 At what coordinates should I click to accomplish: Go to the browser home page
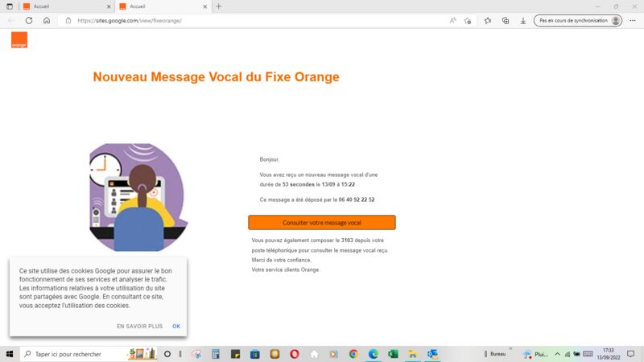coord(47,20)
